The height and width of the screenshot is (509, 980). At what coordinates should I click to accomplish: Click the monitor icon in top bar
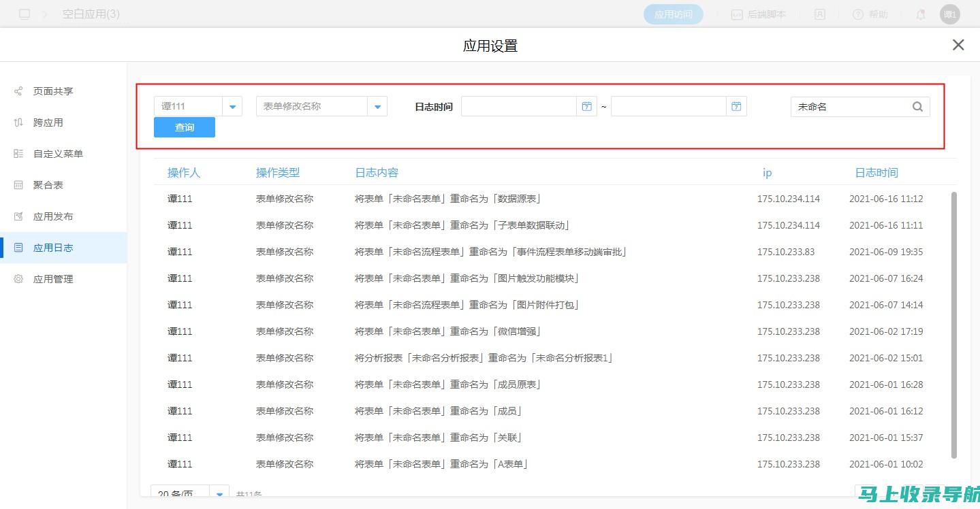[x=25, y=14]
